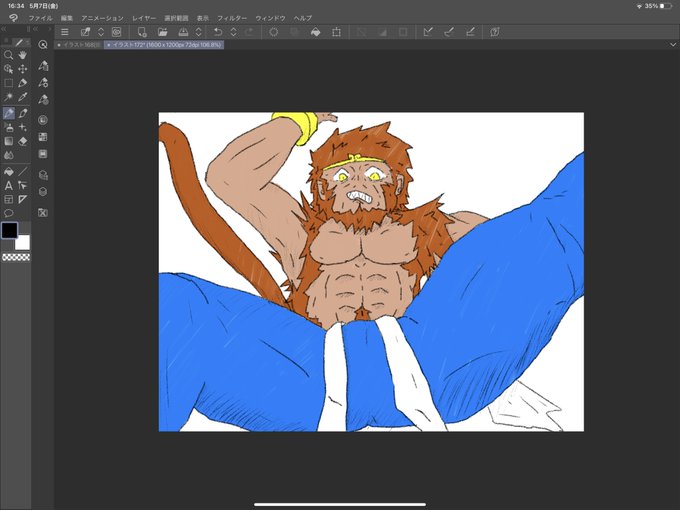
Task: Select the Frame border tool
Action: [x=8, y=199]
